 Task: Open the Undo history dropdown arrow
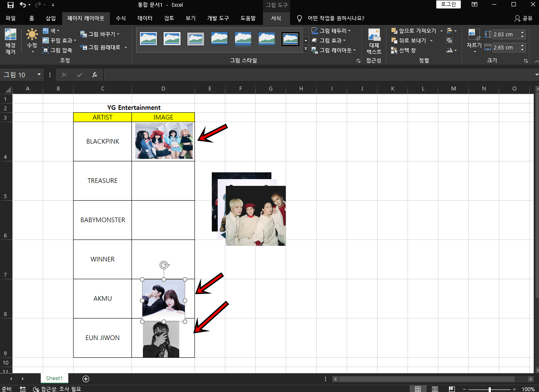[x=29, y=5]
